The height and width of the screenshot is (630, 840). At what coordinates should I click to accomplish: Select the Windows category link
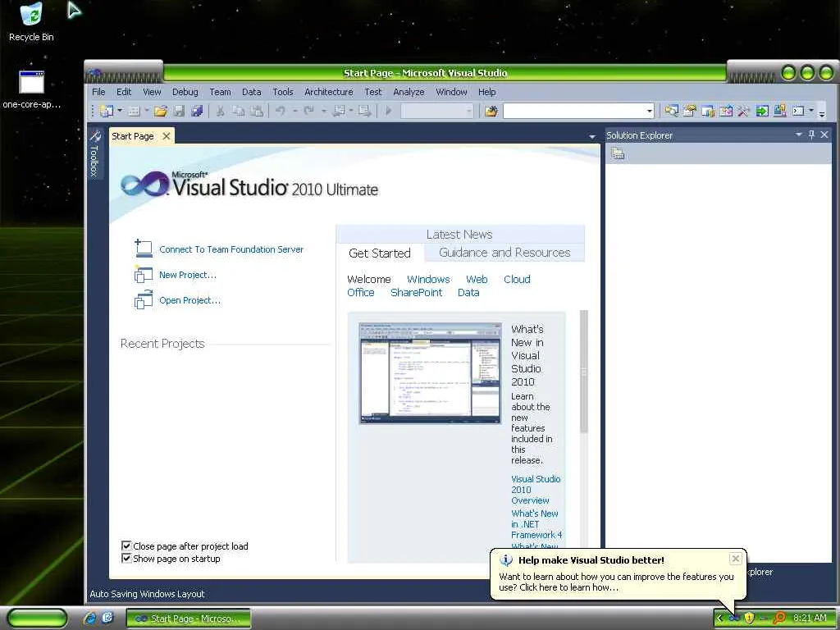tap(428, 280)
